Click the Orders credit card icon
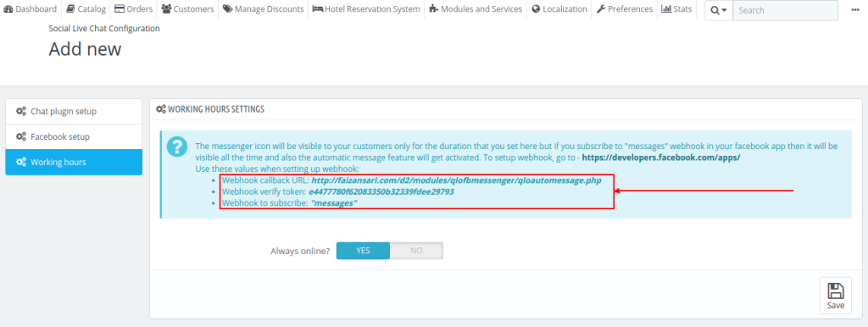This screenshot has width=868, height=327. click(119, 8)
